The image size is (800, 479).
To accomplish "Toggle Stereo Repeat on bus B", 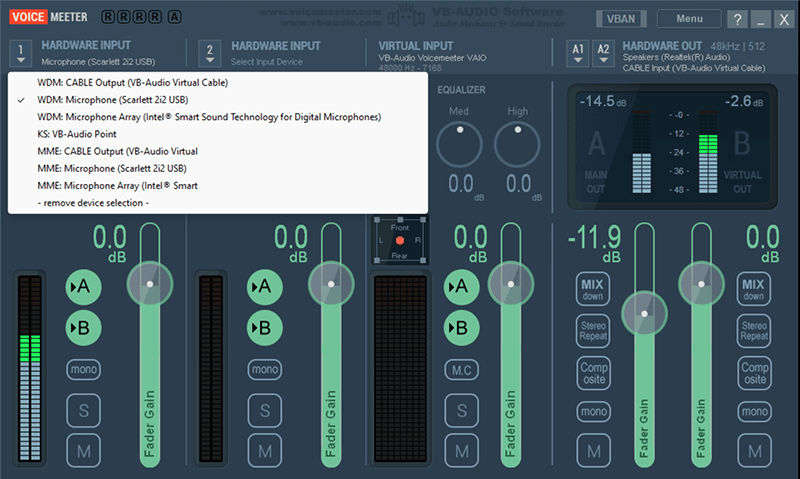I will click(x=754, y=331).
